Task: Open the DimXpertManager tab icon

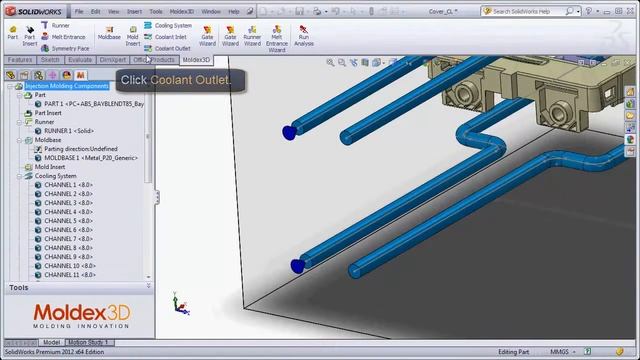Action: click(52, 75)
